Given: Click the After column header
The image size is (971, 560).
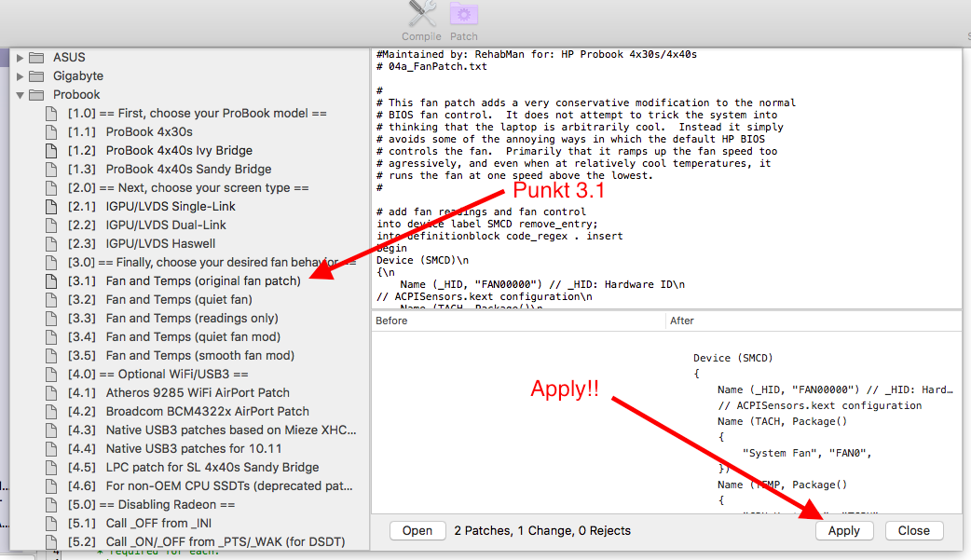Looking at the screenshot, I should (x=814, y=321).
